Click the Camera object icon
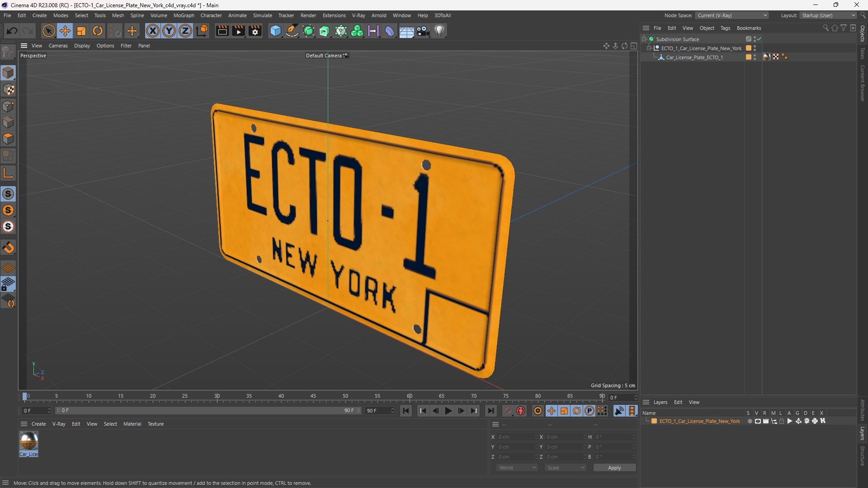The image size is (868, 488). coord(423,31)
